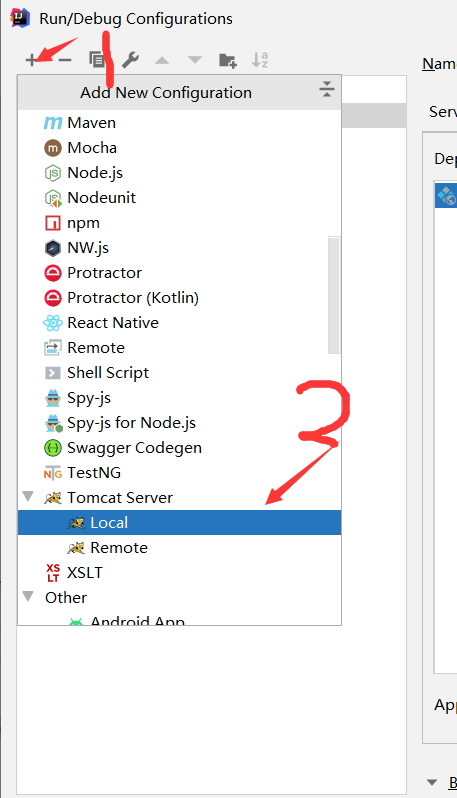Screen dimensions: 457x798
Task: Click the Create New Folder icon
Action: click(x=227, y=60)
